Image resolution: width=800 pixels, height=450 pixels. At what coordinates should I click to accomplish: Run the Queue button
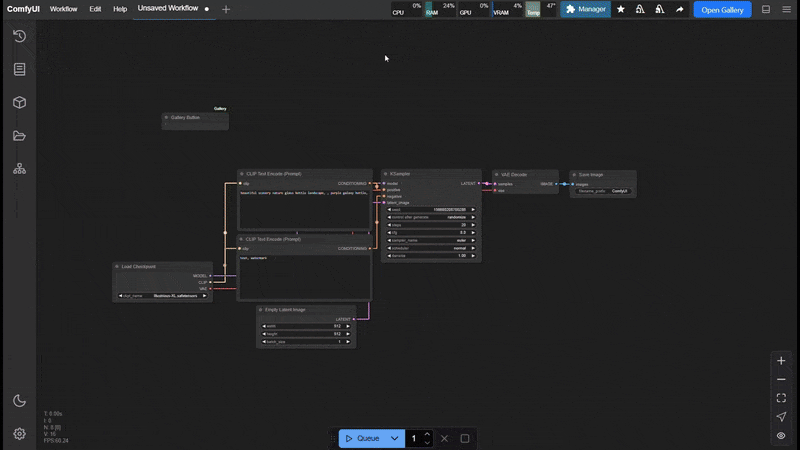click(x=362, y=438)
